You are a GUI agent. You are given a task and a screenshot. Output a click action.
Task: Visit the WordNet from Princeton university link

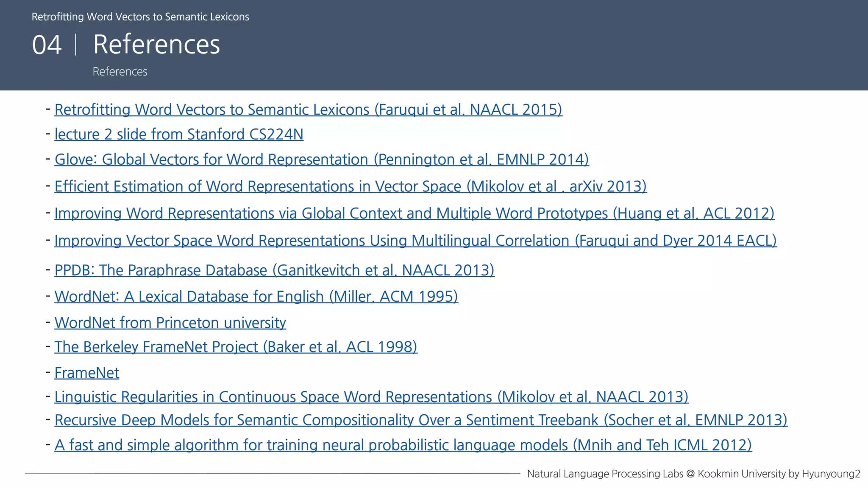click(170, 323)
